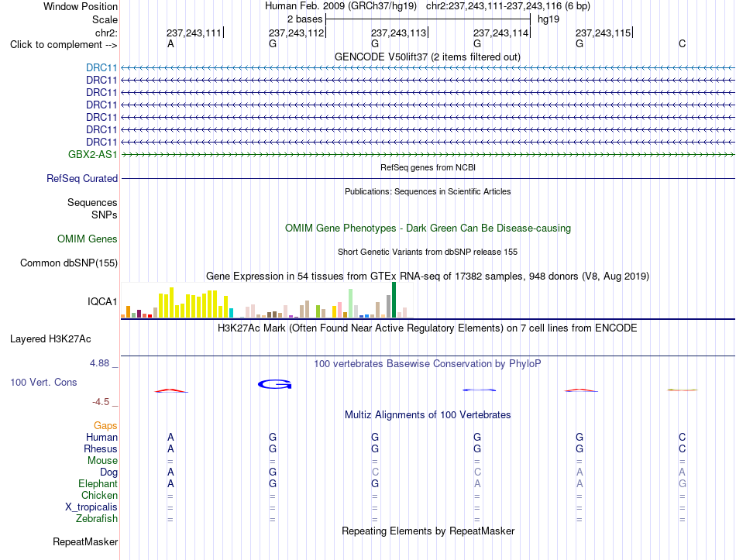Image resolution: width=736 pixels, height=560 pixels.
Task: Select the Dog alignment row label
Action: 108,472
